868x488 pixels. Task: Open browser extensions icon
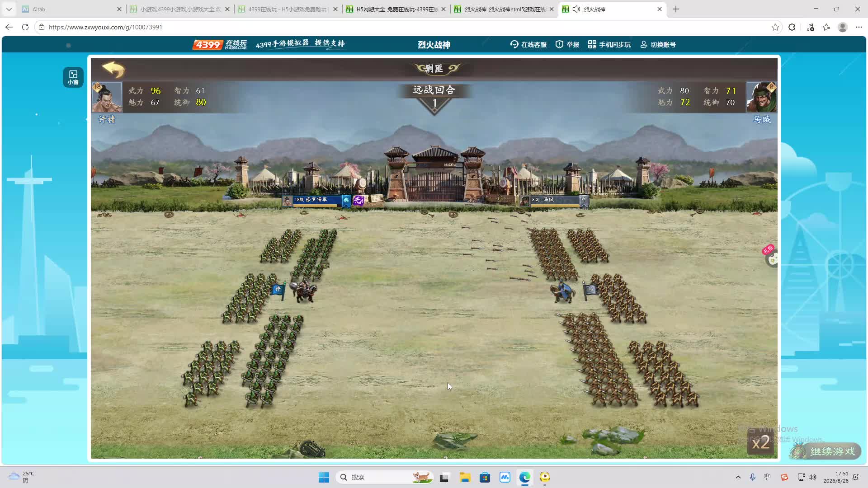(x=792, y=27)
